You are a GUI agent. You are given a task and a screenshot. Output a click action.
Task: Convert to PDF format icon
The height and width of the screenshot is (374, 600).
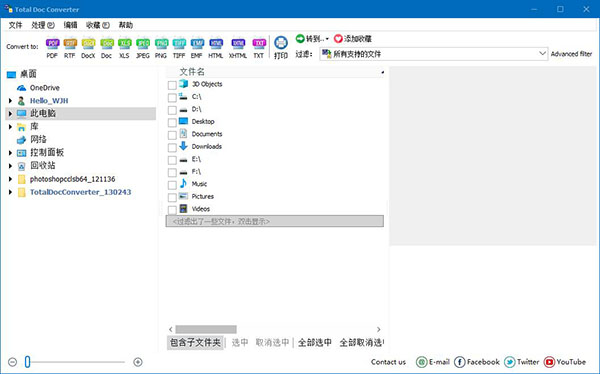[x=52, y=47]
